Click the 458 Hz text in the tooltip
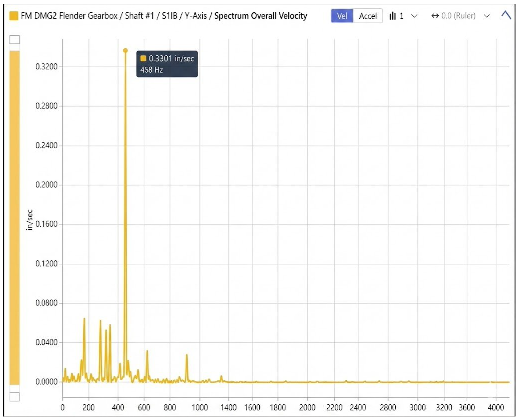 tap(151, 70)
